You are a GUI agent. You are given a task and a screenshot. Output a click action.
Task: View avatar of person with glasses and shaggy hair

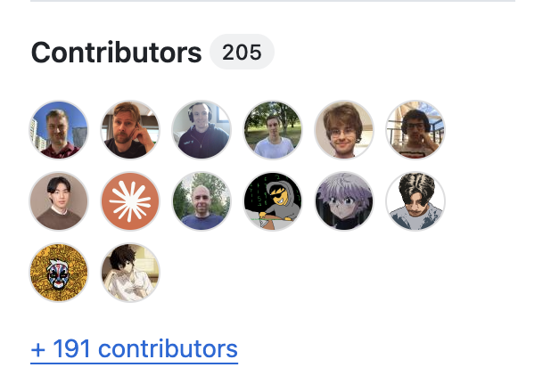point(344,130)
